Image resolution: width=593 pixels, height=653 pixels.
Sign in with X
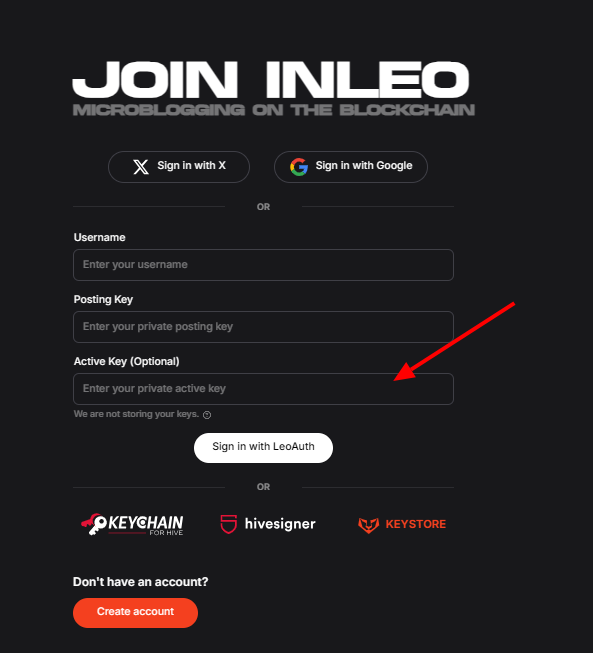pyautogui.click(x=179, y=167)
